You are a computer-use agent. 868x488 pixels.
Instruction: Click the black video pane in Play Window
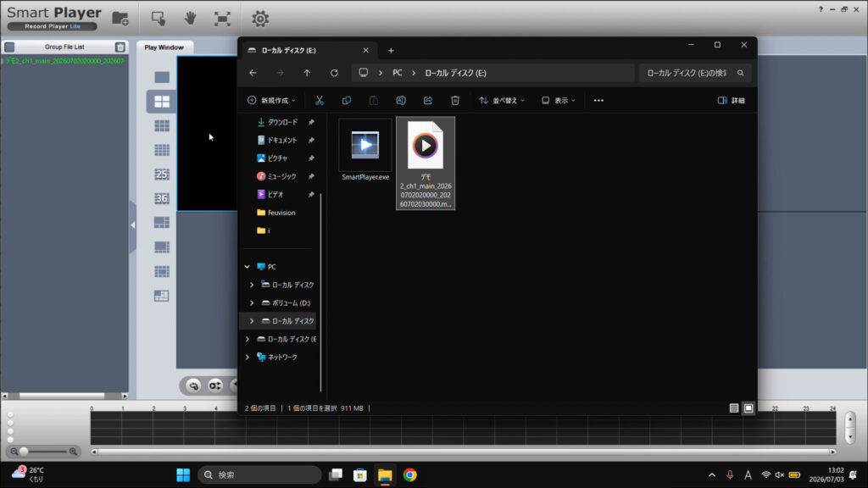coord(207,133)
